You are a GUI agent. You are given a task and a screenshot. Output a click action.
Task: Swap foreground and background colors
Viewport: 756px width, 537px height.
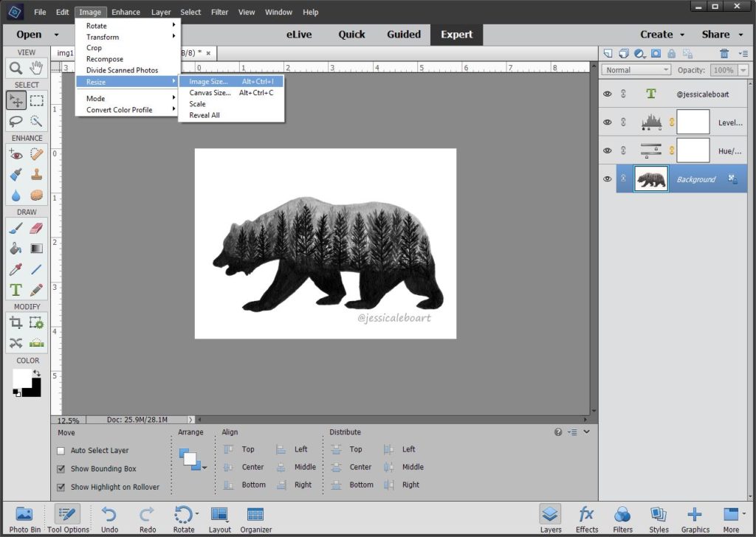37,373
